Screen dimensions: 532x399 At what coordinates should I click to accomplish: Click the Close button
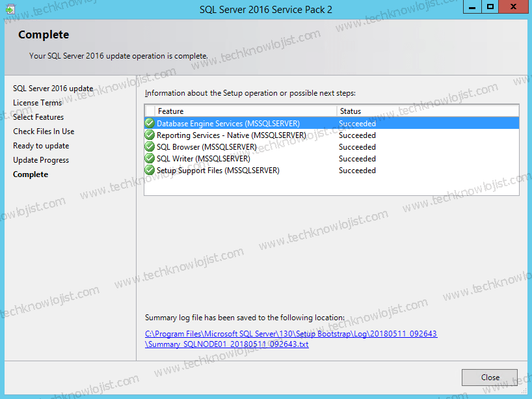[489, 377]
